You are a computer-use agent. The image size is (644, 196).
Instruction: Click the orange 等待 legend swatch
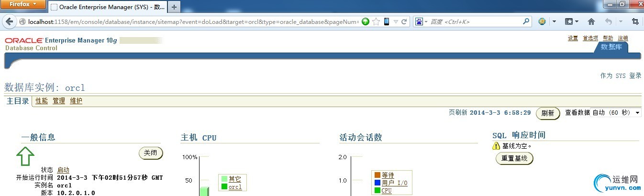coord(377,175)
